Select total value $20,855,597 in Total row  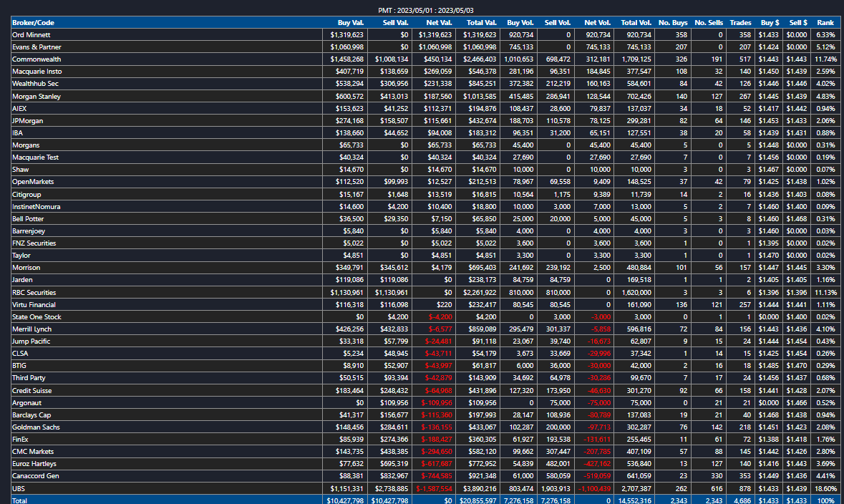pyautogui.click(x=478, y=500)
